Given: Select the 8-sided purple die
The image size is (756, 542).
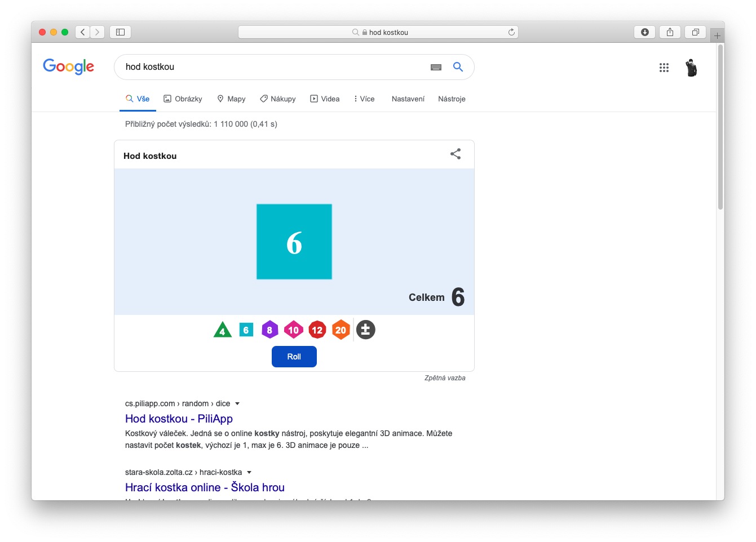Looking at the screenshot, I should pyautogui.click(x=269, y=330).
